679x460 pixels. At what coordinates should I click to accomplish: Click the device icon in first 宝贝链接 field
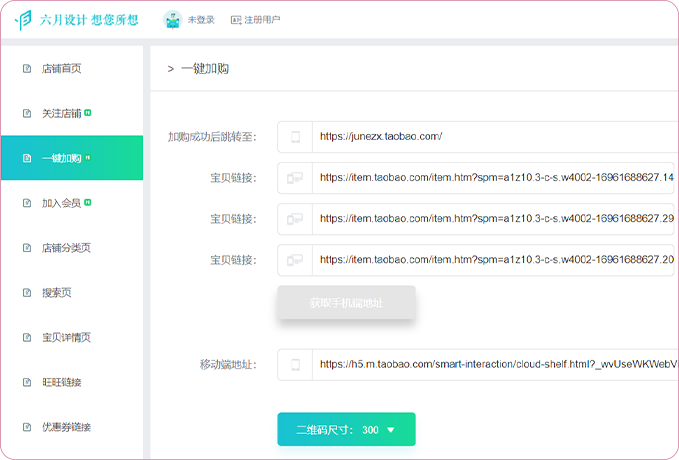pos(295,178)
